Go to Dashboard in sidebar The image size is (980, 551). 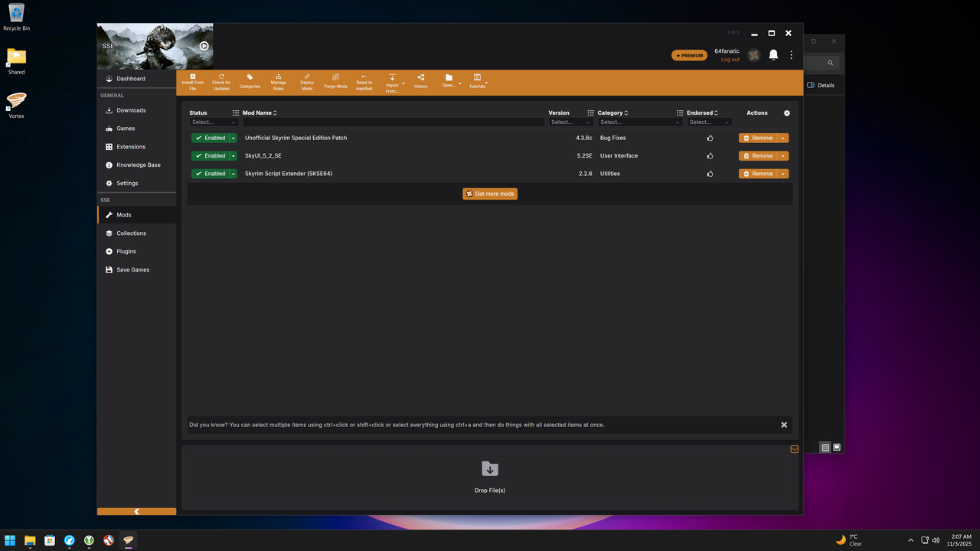[x=136, y=79]
